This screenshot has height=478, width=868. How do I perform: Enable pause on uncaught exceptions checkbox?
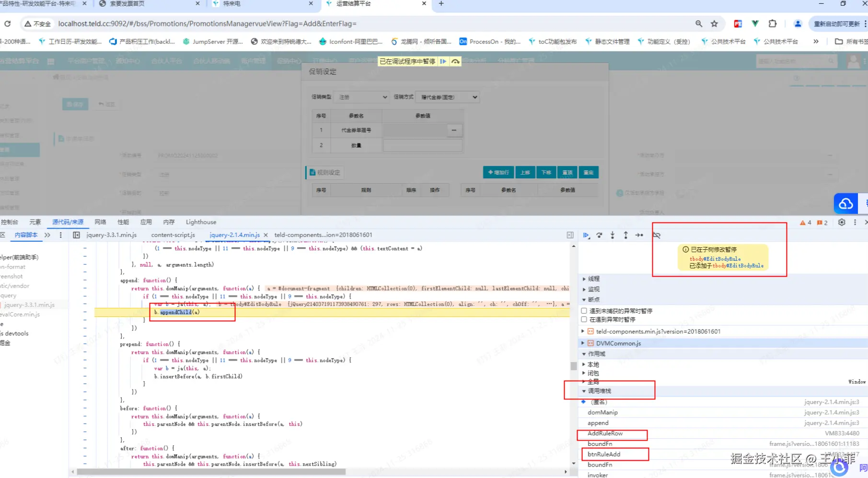[x=584, y=311]
